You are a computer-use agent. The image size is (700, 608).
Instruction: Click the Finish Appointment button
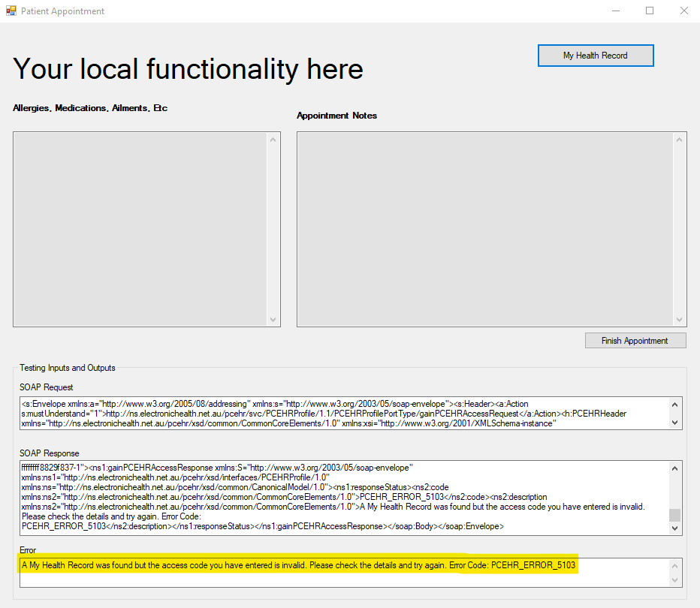coord(635,340)
